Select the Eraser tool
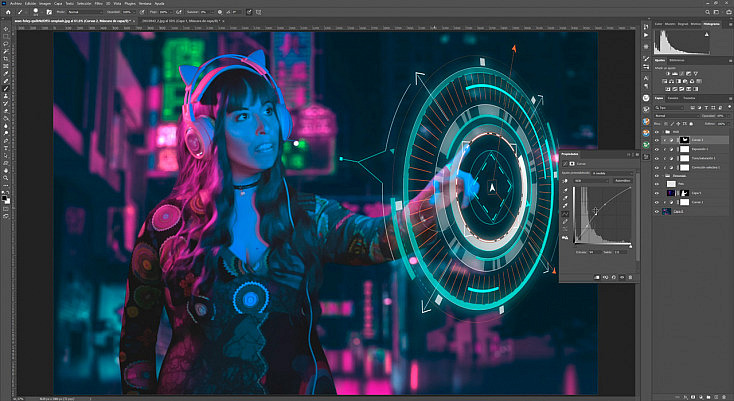This screenshot has width=734, height=401. click(7, 110)
